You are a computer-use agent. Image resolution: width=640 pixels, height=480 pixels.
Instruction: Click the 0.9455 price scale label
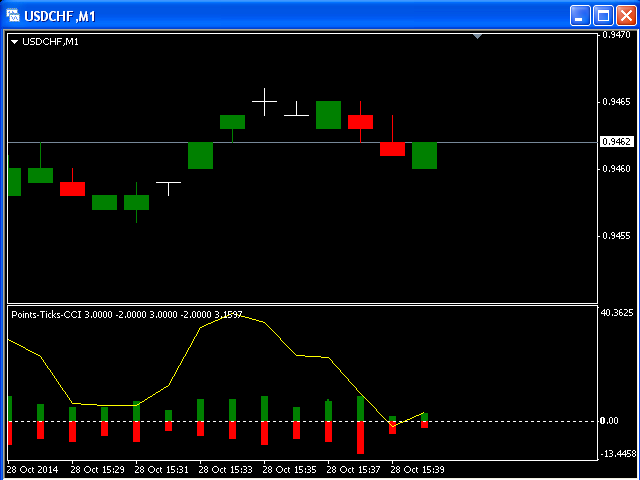tap(616, 236)
